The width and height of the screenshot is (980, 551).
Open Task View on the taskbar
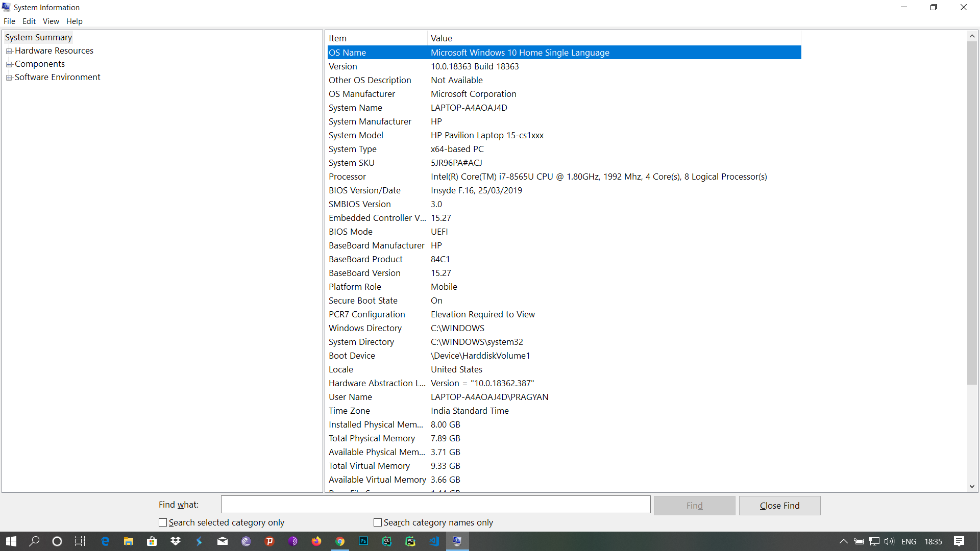(80, 541)
